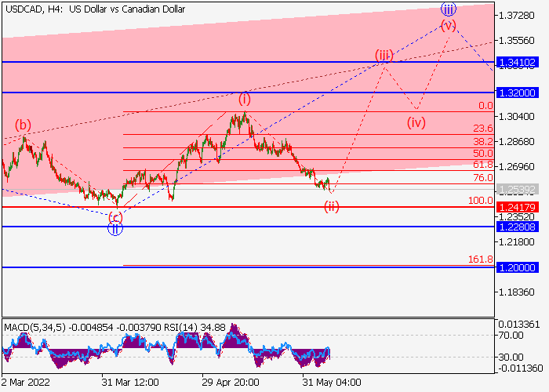The height and width of the screenshot is (392, 549).
Task: Click the 0.013361 indicator scale value
Action: tap(519, 325)
